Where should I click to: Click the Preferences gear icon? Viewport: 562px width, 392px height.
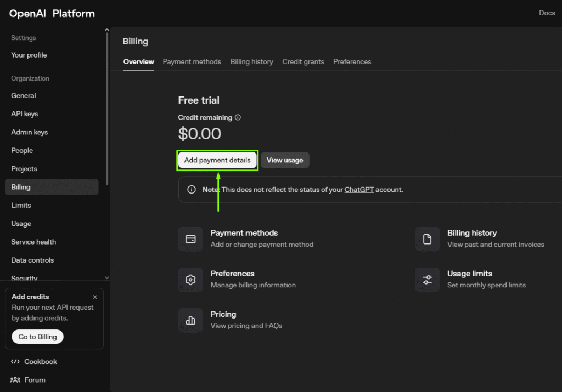tap(190, 280)
